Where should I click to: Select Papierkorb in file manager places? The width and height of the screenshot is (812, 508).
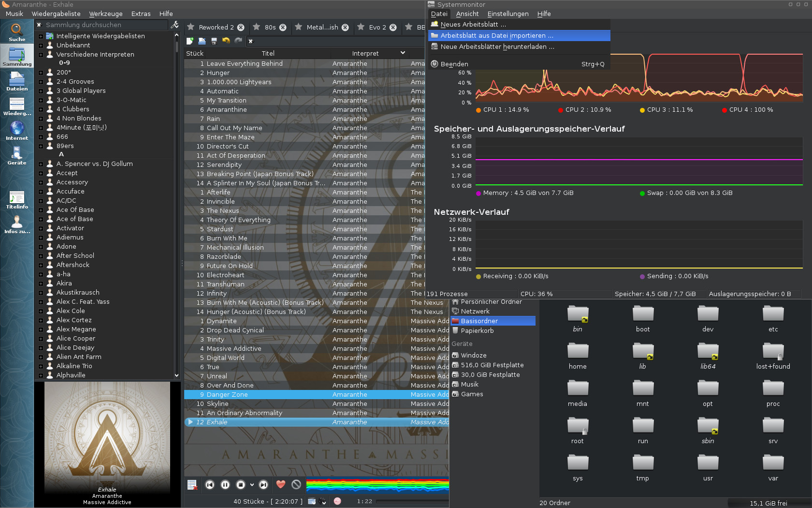pyautogui.click(x=493, y=330)
